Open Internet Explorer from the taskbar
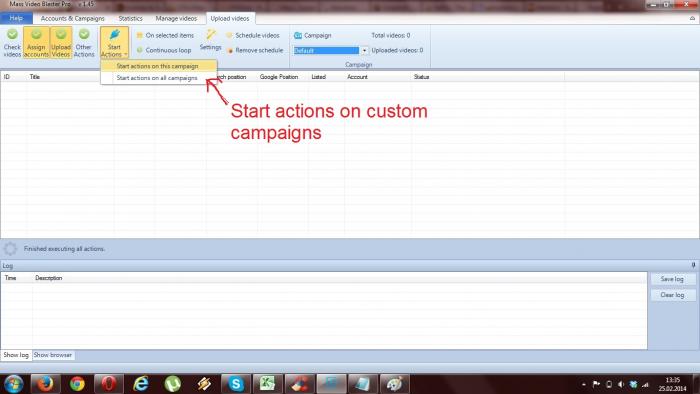 pyautogui.click(x=141, y=384)
